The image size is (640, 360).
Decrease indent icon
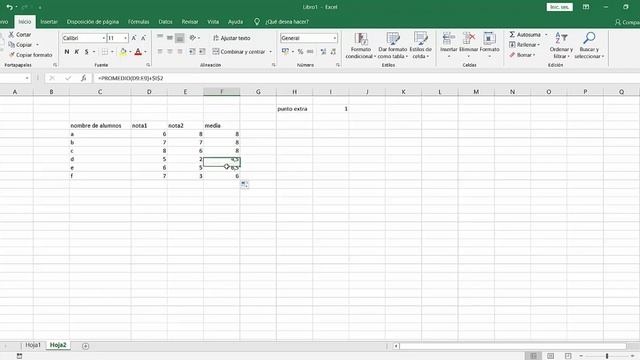[x=192, y=52]
